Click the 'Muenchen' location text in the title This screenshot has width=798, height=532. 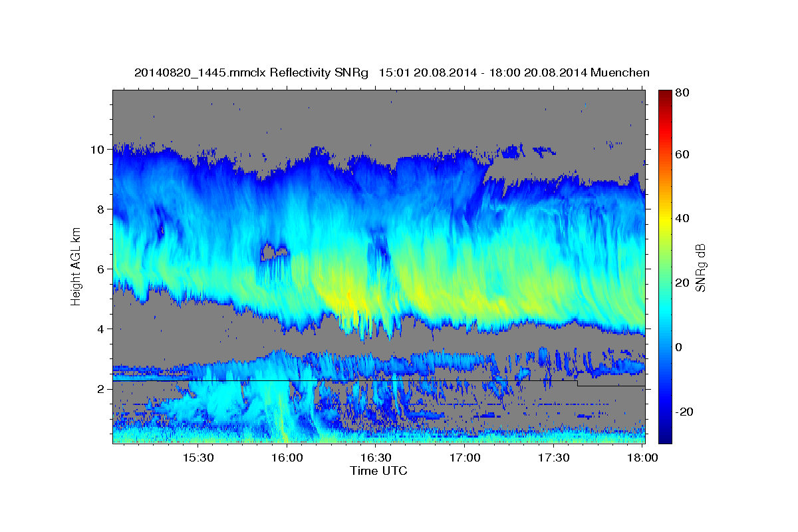620,72
